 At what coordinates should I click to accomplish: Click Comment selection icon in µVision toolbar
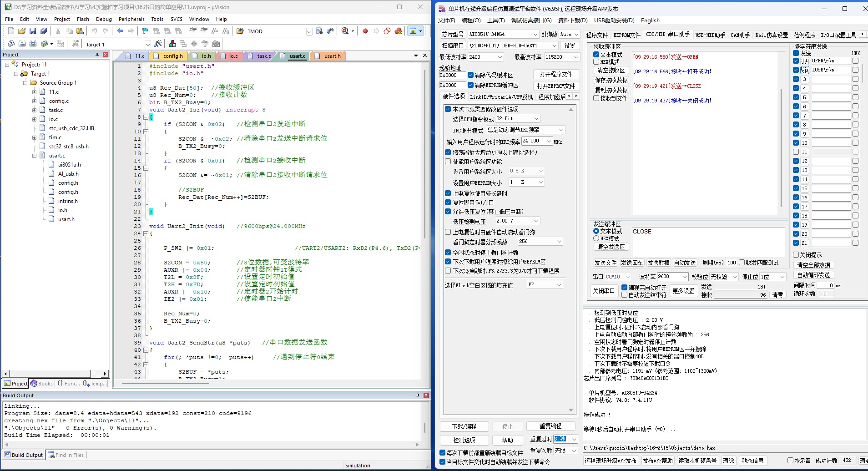click(x=215, y=31)
